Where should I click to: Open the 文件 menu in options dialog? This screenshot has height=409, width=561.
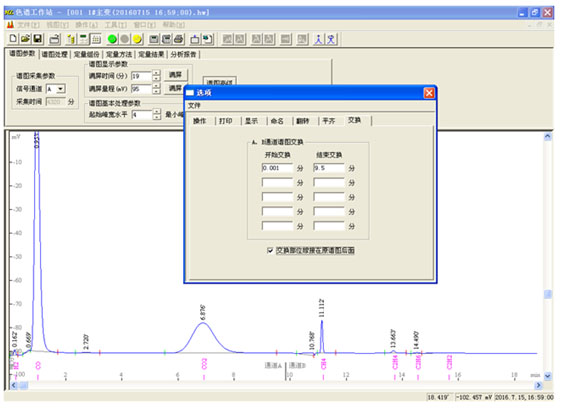tap(194, 105)
